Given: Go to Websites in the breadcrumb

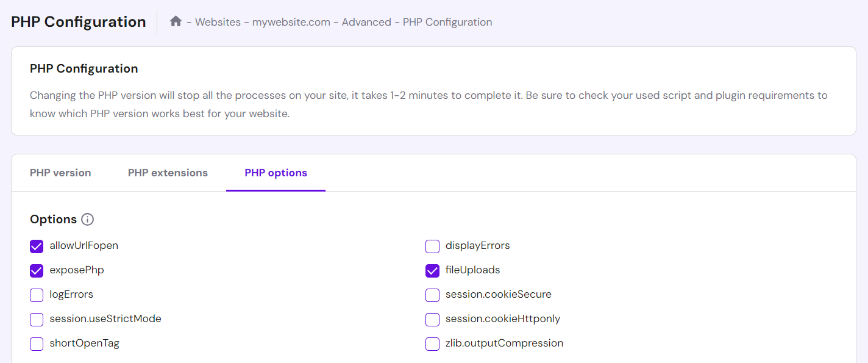Looking at the screenshot, I should [218, 22].
